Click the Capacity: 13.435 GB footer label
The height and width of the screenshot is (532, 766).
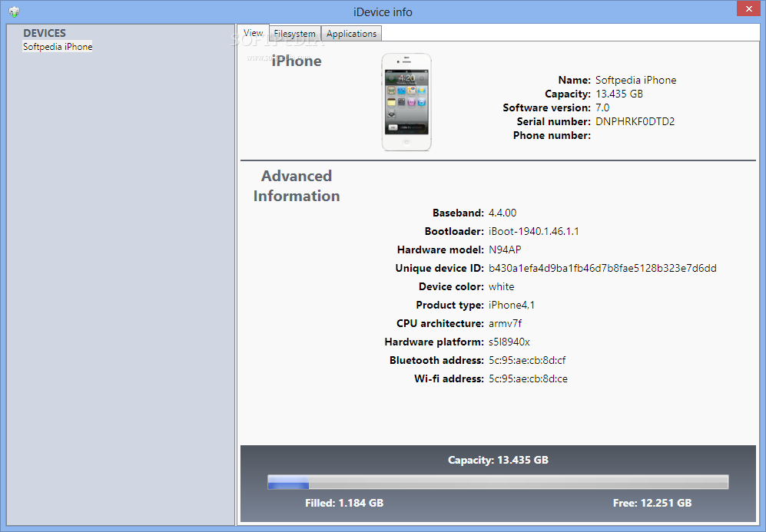tap(498, 461)
